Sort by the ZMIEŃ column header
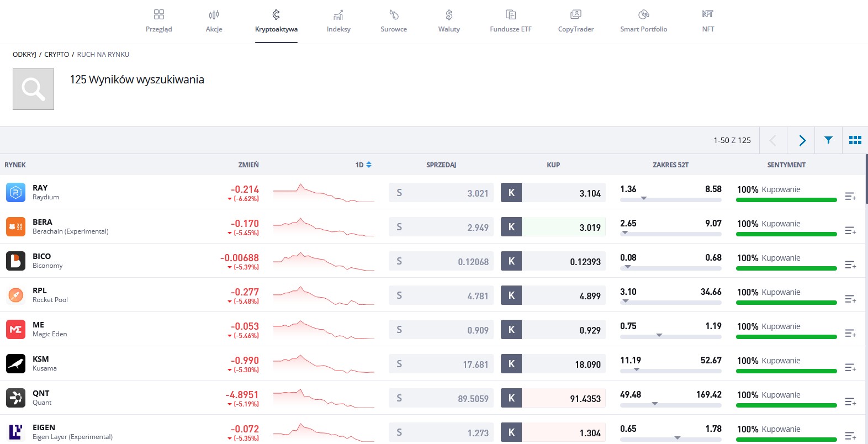This screenshot has width=868, height=444. point(248,165)
